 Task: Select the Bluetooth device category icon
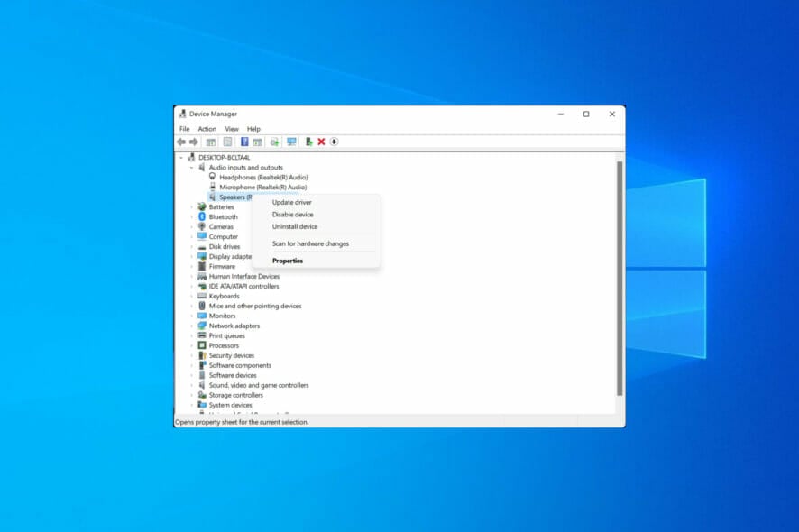(x=200, y=216)
